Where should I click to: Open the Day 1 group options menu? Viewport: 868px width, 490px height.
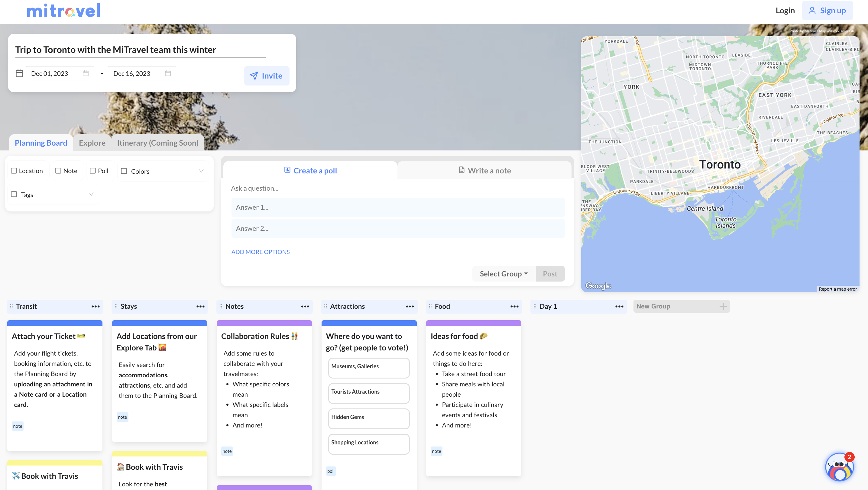coord(619,306)
